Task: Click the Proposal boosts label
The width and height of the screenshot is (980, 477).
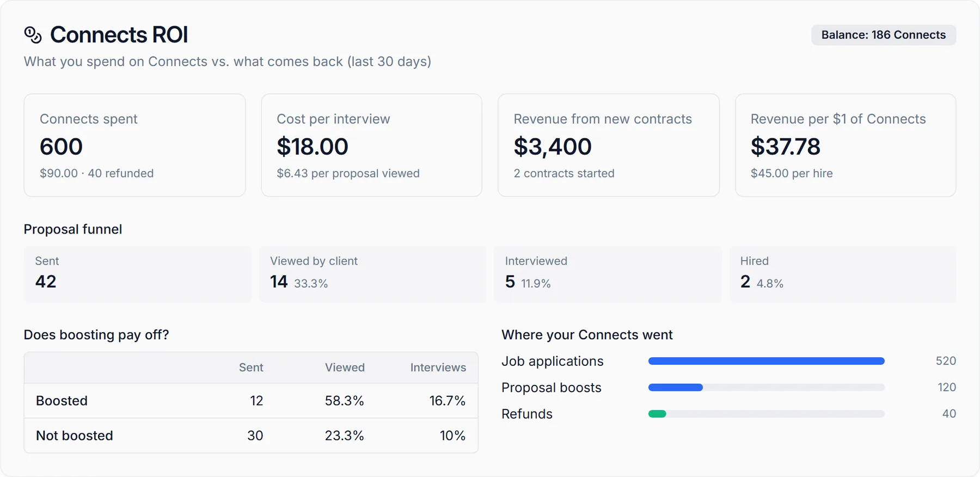Action: point(551,388)
